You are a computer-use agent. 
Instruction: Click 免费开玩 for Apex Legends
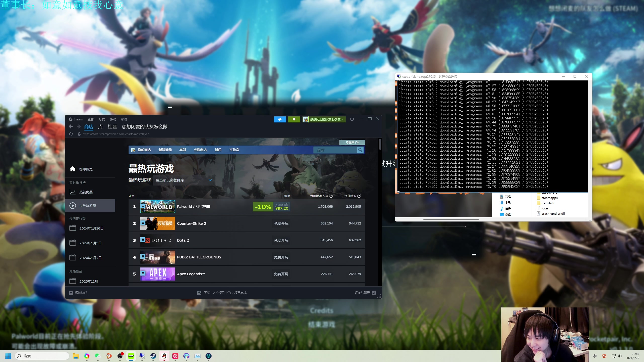click(281, 274)
